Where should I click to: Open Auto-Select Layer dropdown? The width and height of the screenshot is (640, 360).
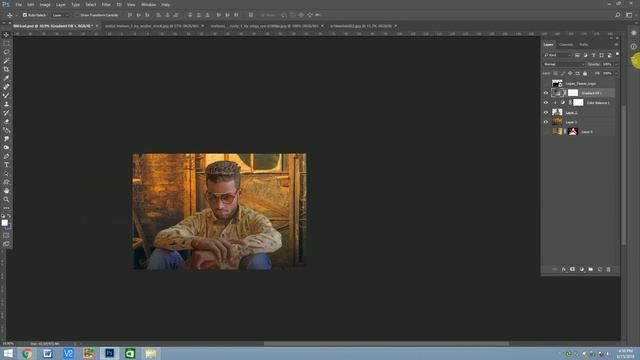(x=60, y=15)
